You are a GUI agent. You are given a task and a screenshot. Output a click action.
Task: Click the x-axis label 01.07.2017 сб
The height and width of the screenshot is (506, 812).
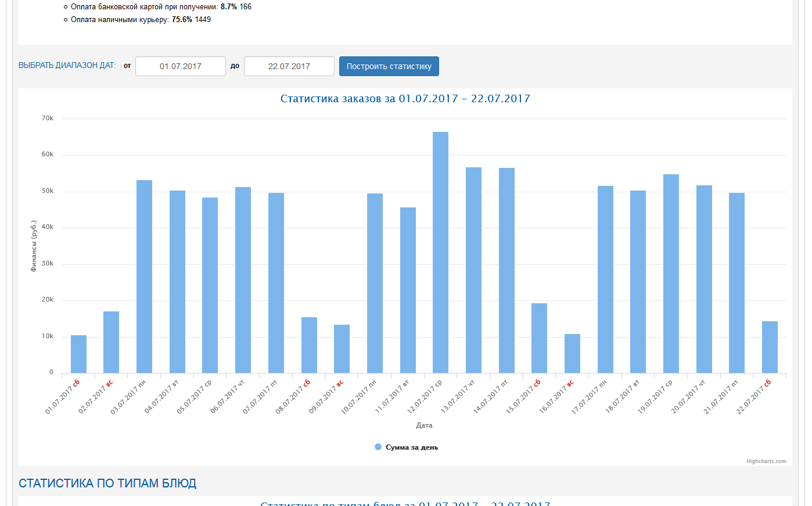(62, 397)
